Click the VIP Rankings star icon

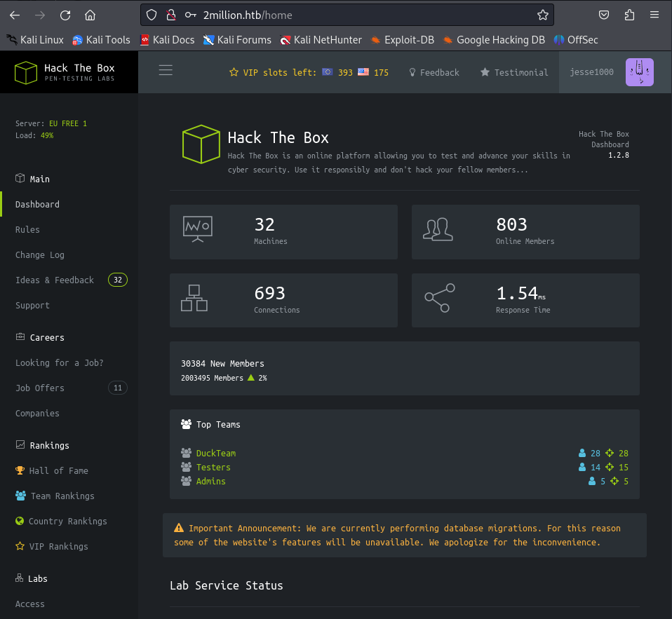(20, 546)
